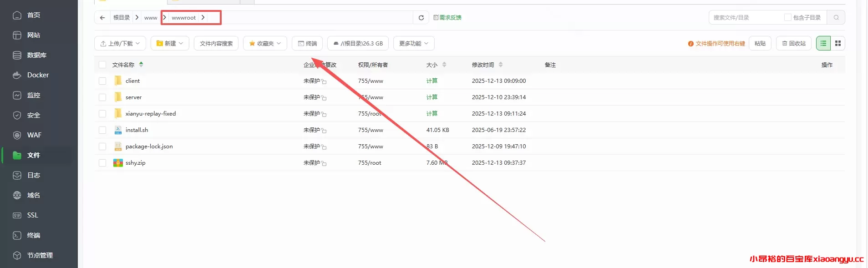Click the package-lock.json file name
The height and width of the screenshot is (268, 868).
pos(149,146)
